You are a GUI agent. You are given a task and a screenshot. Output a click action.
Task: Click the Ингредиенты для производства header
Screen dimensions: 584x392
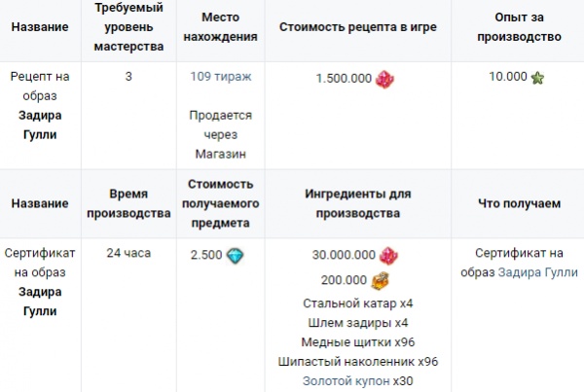[358, 203]
